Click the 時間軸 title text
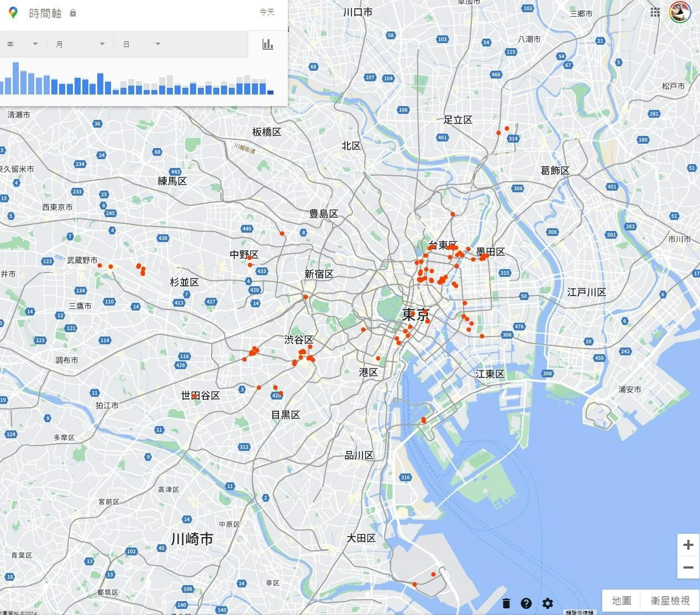The width and height of the screenshot is (700, 615). click(45, 13)
